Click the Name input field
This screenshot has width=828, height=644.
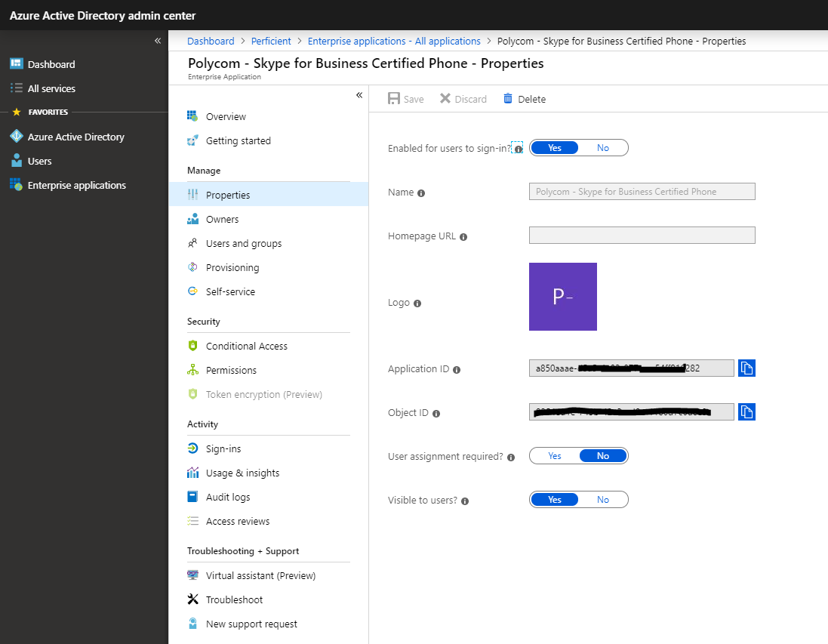642,191
